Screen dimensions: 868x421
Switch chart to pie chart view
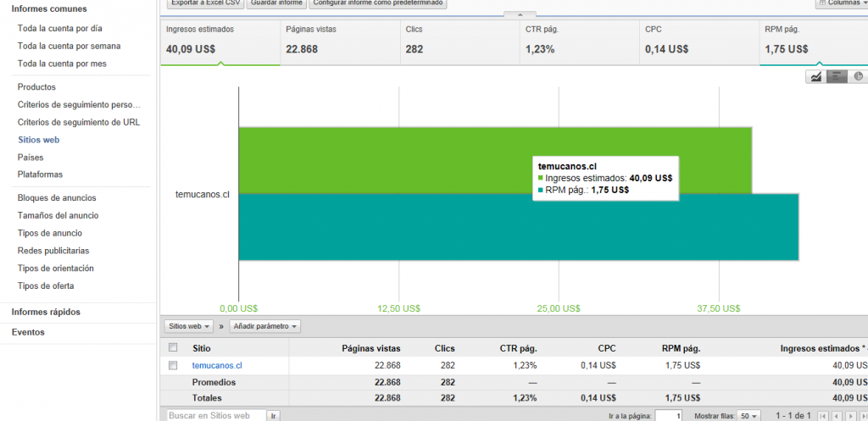coord(858,76)
